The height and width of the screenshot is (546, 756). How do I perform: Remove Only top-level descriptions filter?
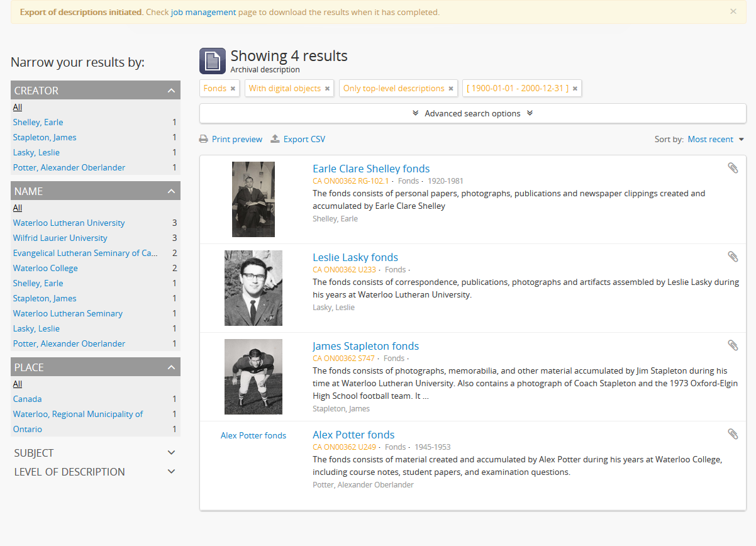(x=451, y=89)
